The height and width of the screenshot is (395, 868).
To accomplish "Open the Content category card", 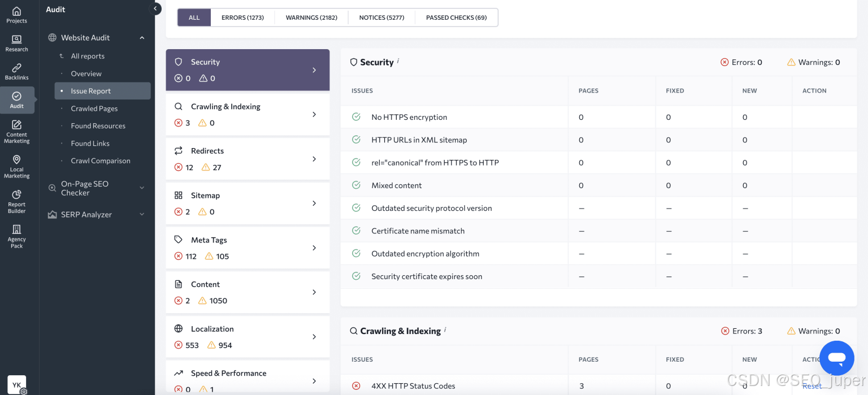I will tap(248, 292).
